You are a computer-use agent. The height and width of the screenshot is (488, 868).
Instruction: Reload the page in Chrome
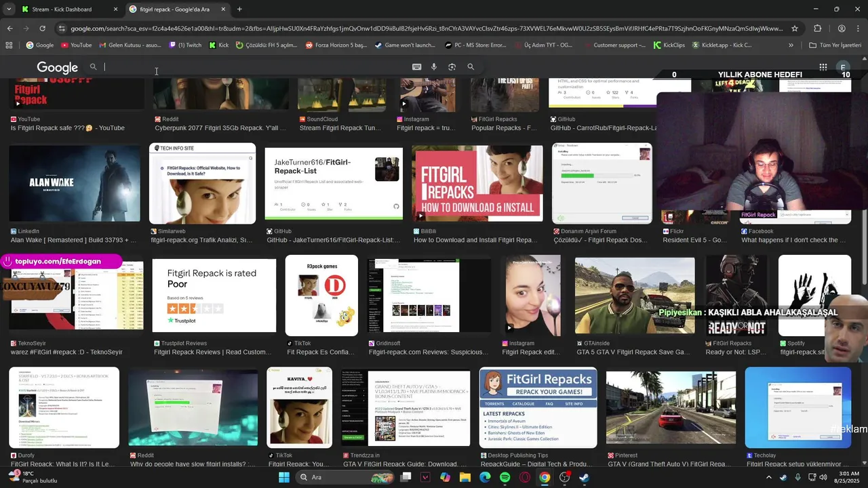click(x=42, y=28)
